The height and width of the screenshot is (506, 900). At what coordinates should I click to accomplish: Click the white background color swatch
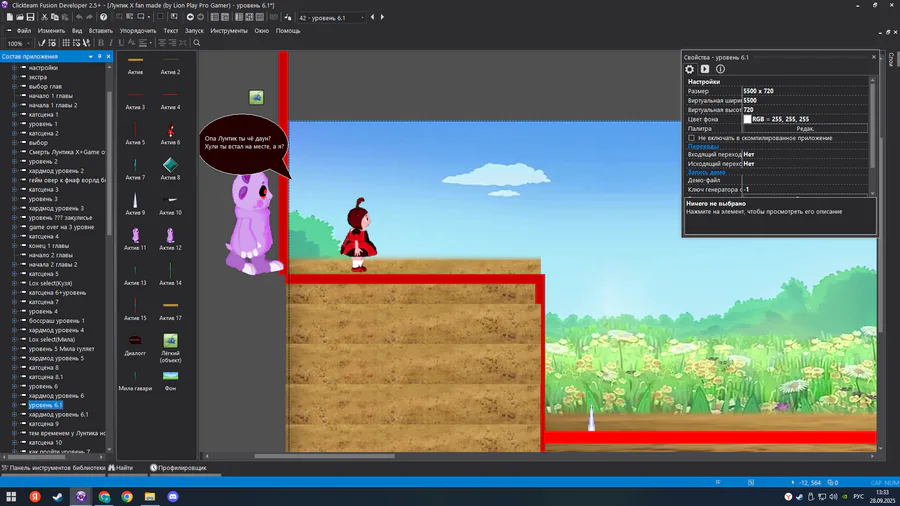pos(747,119)
